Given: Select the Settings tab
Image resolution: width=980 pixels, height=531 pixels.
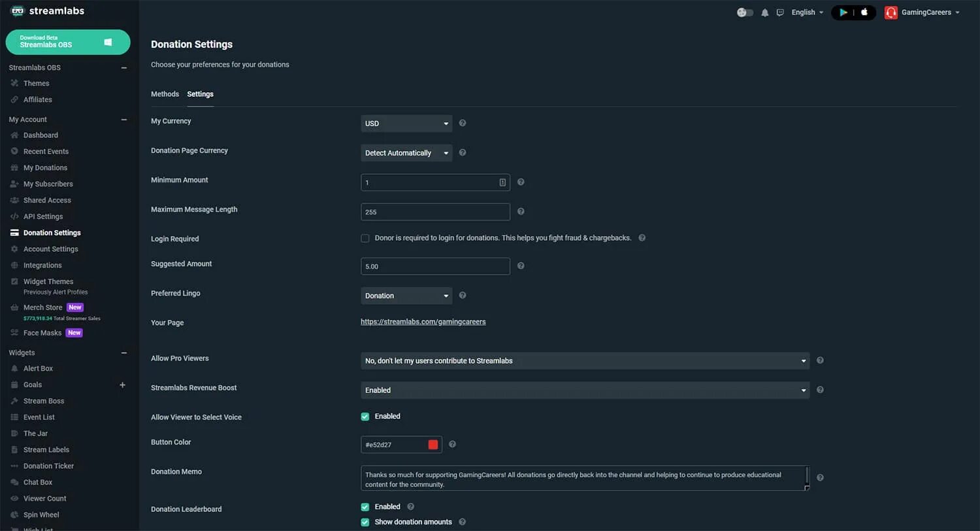Looking at the screenshot, I should [x=200, y=94].
